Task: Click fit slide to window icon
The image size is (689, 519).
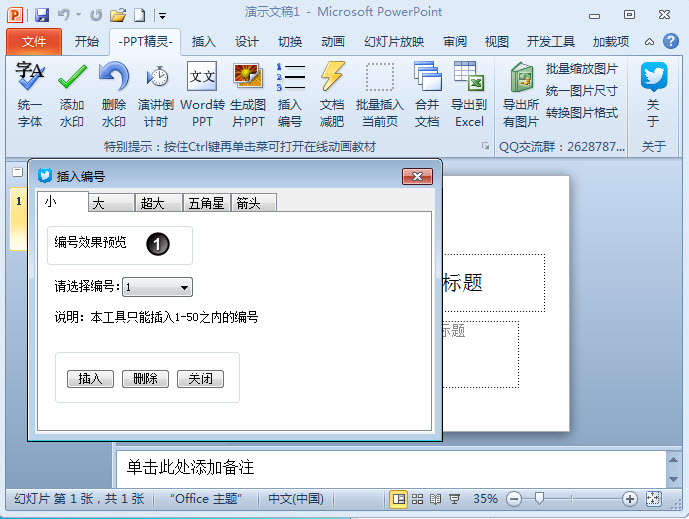Action: coord(653,499)
